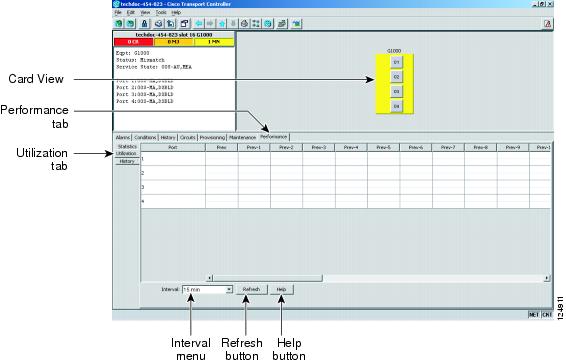This screenshot has height=364, width=566.
Task: Click the Prev-1 column header
Action: click(x=254, y=147)
